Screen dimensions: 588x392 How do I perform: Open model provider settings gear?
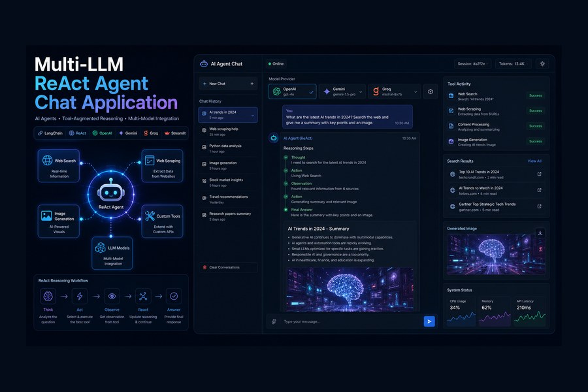coord(431,91)
